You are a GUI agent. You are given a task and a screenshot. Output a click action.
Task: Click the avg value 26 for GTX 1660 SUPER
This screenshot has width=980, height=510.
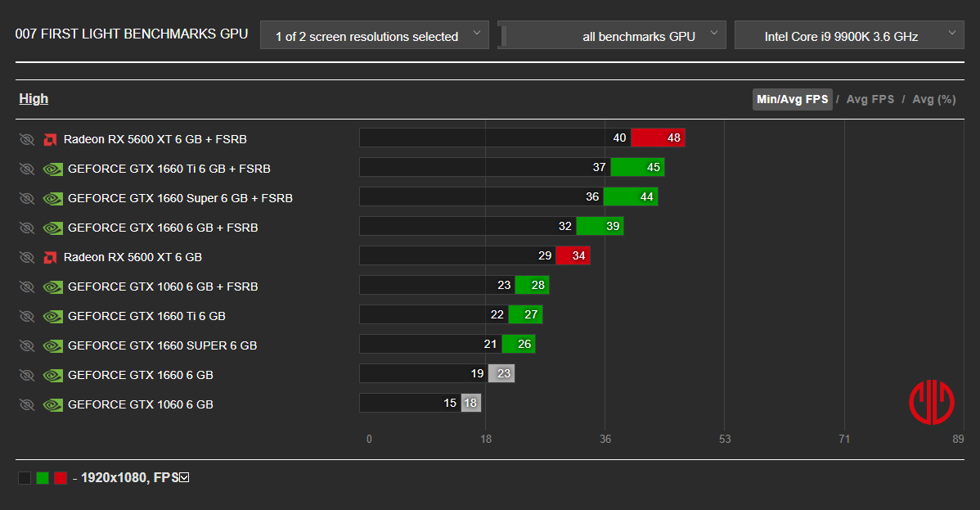pos(524,344)
